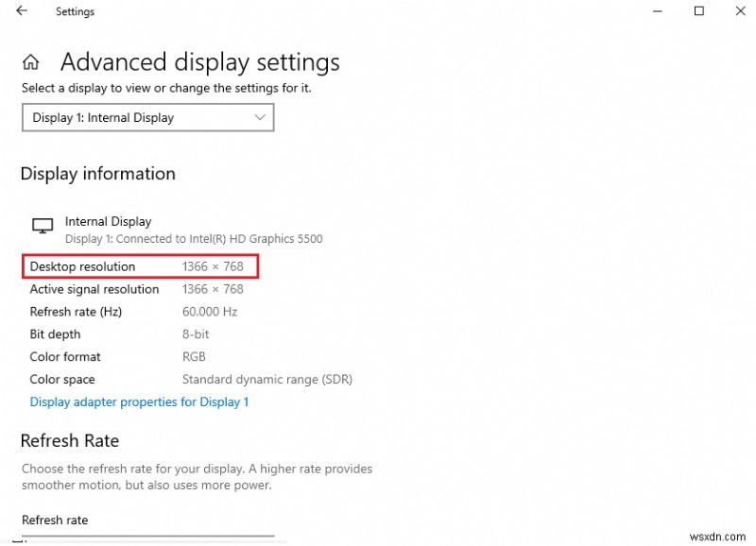The image size is (756, 546).
Task: Click the RGB color format value
Action: (x=194, y=357)
